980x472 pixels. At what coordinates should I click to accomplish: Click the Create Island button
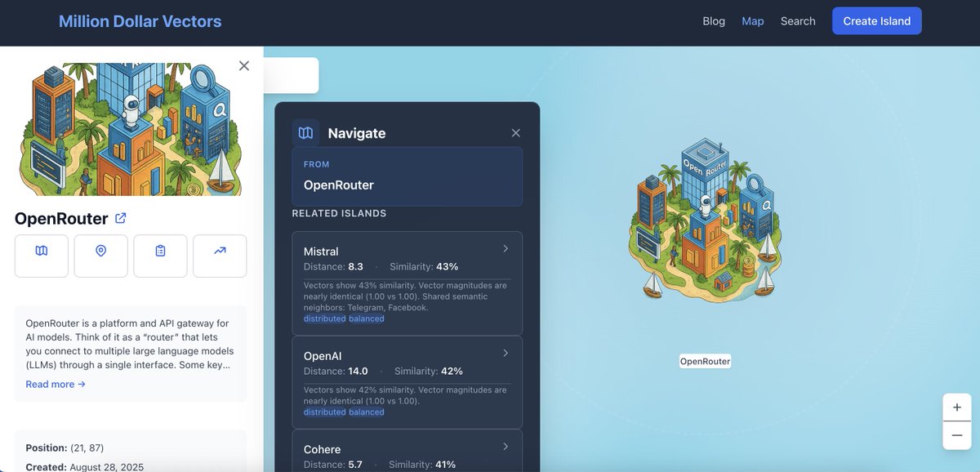[x=877, y=21]
